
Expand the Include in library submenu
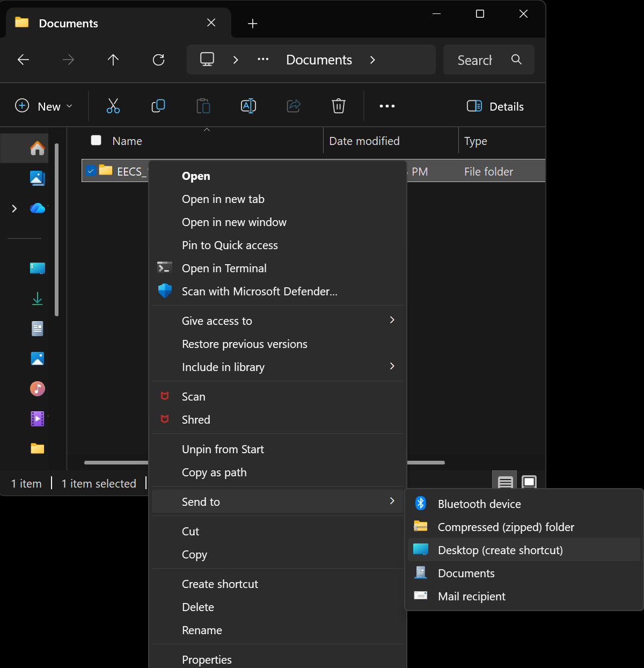pyautogui.click(x=392, y=366)
